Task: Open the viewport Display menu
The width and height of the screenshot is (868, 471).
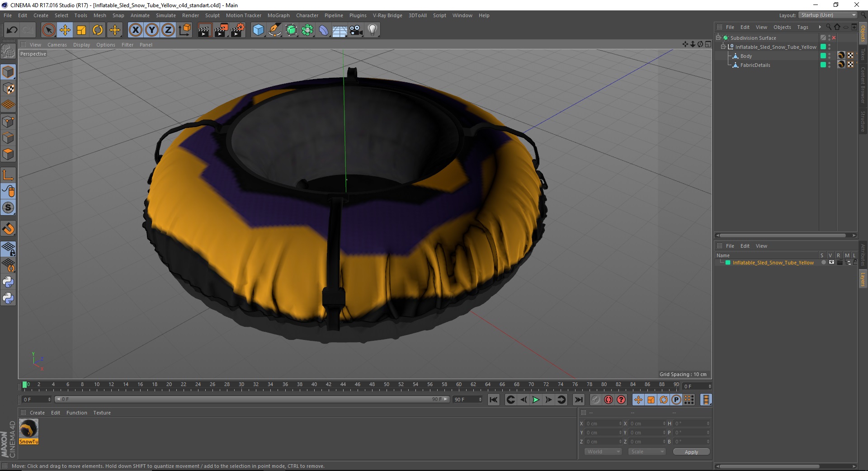Action: point(82,45)
